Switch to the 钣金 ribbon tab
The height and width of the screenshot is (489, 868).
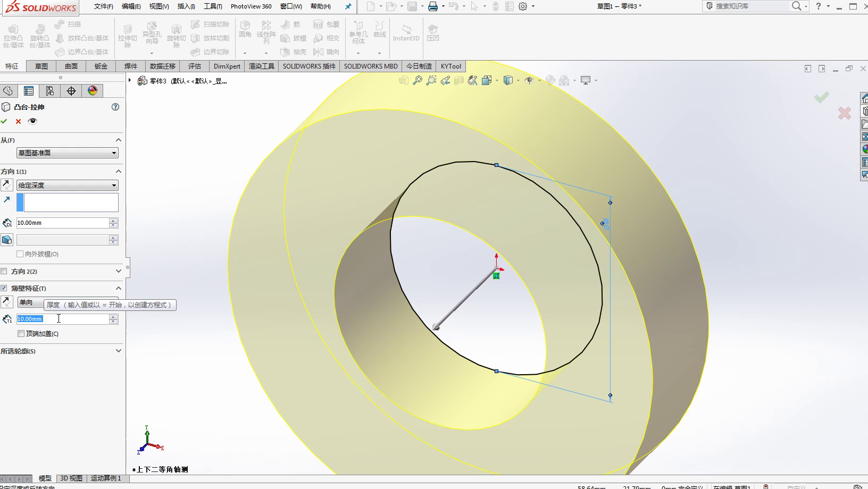tap(101, 66)
